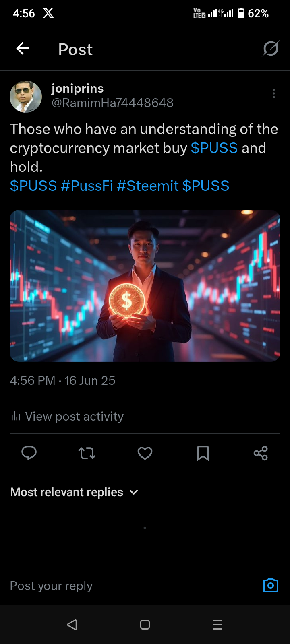The width and height of the screenshot is (290, 644).
Task: Tap the Android home navigation button
Action: pos(145,625)
